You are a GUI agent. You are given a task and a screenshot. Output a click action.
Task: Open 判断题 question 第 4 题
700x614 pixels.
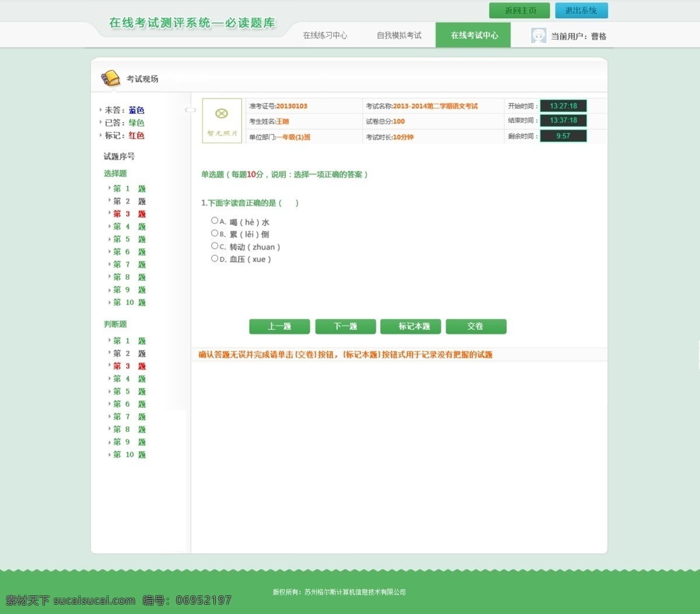(129, 379)
